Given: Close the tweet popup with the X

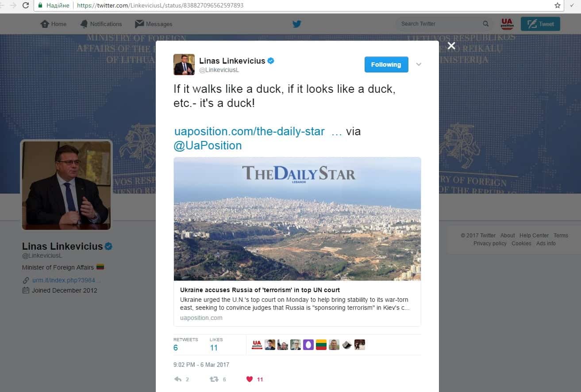Looking at the screenshot, I should [451, 46].
